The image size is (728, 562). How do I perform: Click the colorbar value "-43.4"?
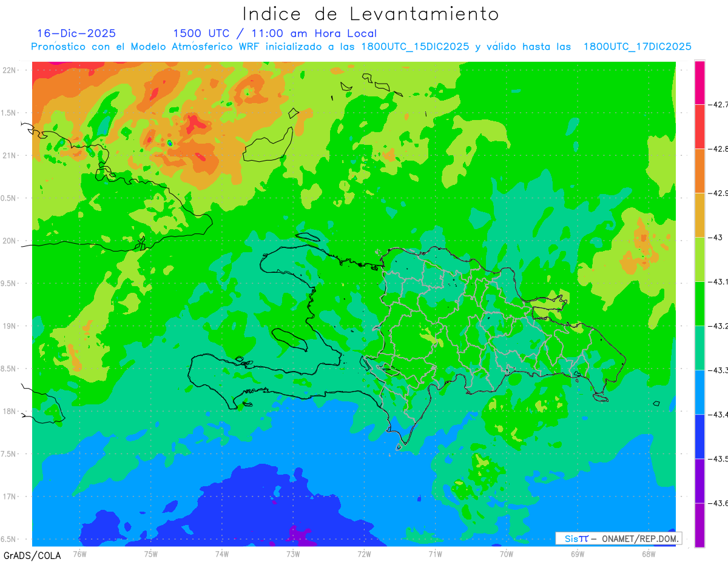coord(720,415)
